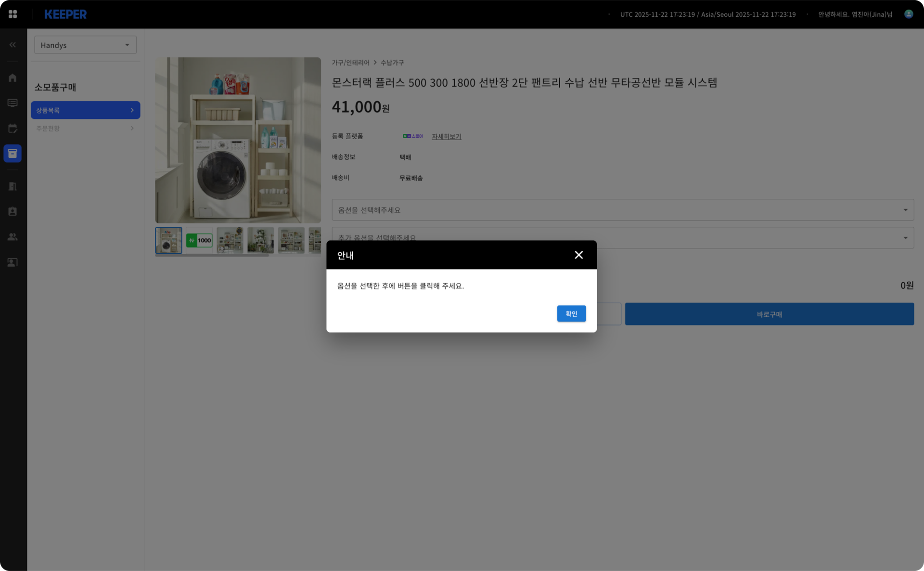The width and height of the screenshot is (924, 571).
Task: Click the 택배 delivery info value
Action: click(405, 157)
